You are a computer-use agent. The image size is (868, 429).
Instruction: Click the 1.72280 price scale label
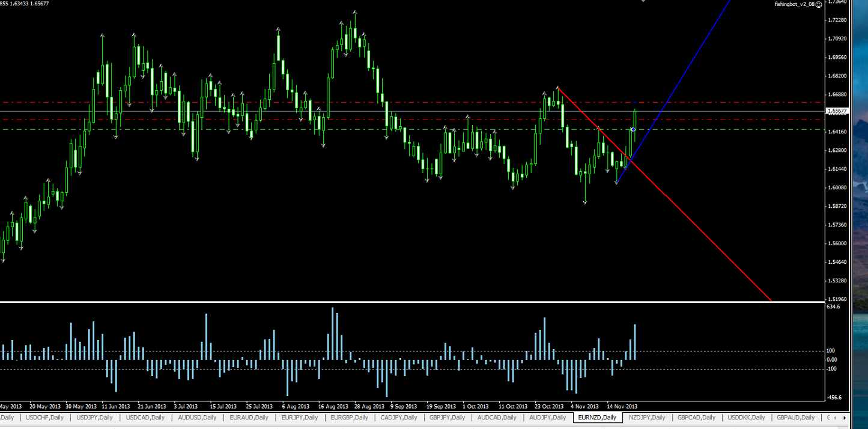click(837, 20)
